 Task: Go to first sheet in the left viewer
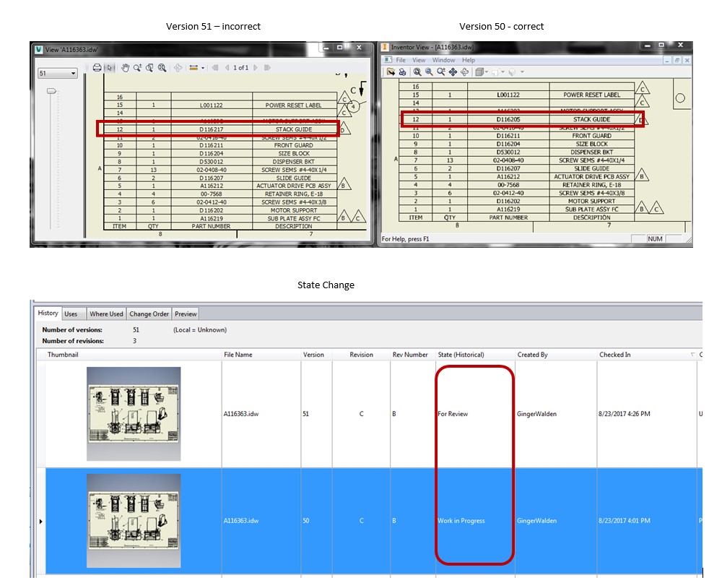(215, 68)
